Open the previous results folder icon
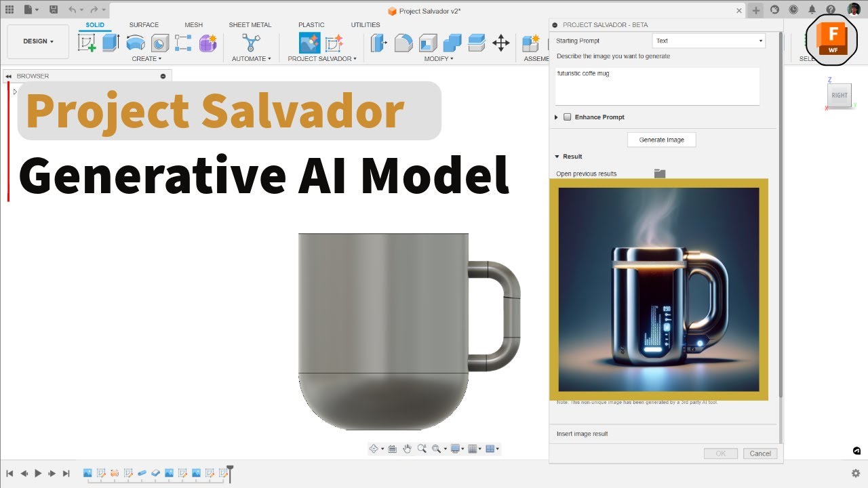The image size is (868, 488). [x=660, y=174]
